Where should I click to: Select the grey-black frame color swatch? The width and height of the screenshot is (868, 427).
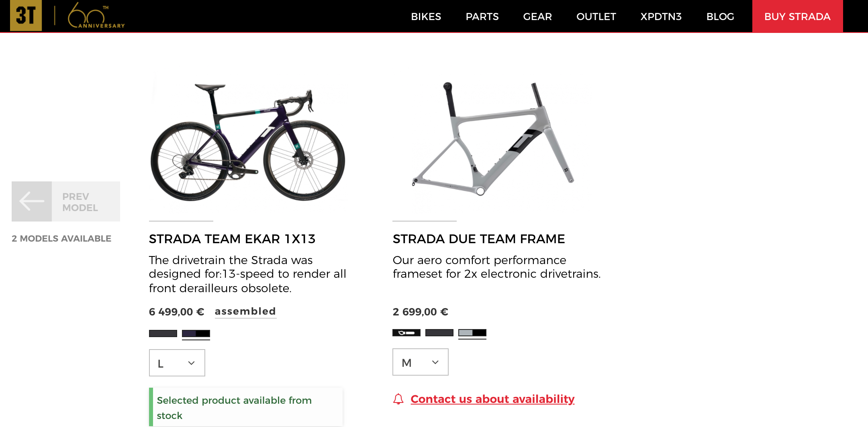[x=472, y=333]
